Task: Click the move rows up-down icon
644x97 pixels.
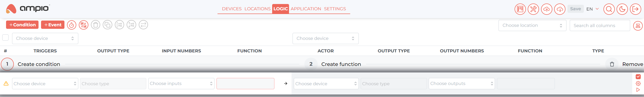Action: tap(131, 25)
